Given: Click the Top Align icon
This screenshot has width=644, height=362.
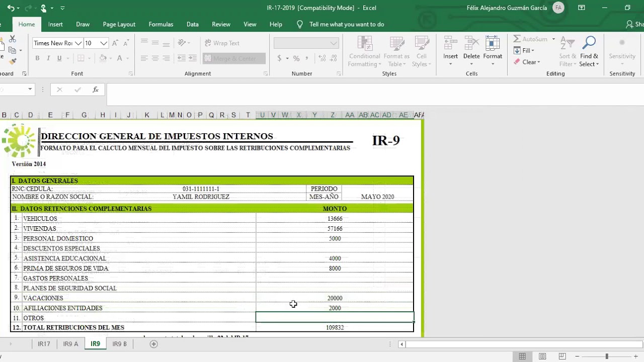Looking at the screenshot, I should pos(144,43).
